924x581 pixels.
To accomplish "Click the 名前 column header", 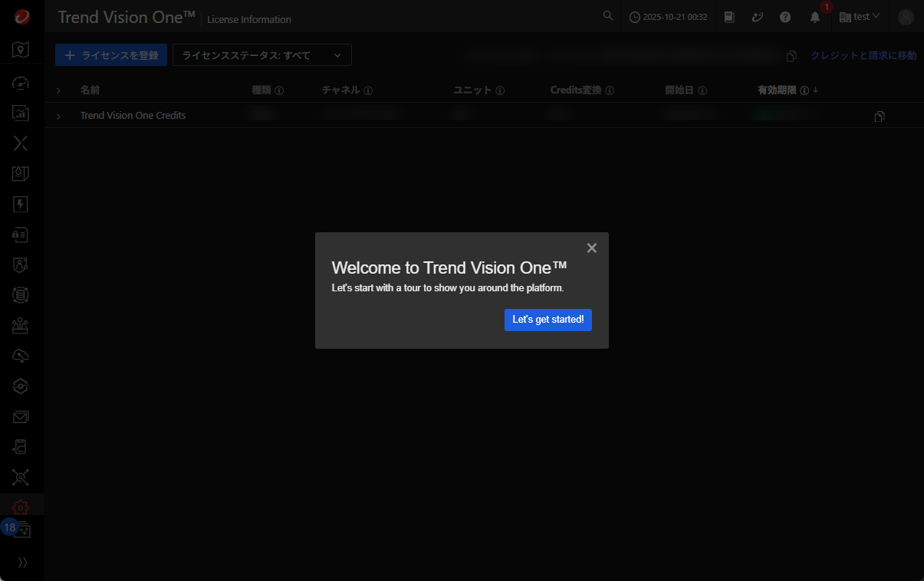I will [x=90, y=90].
